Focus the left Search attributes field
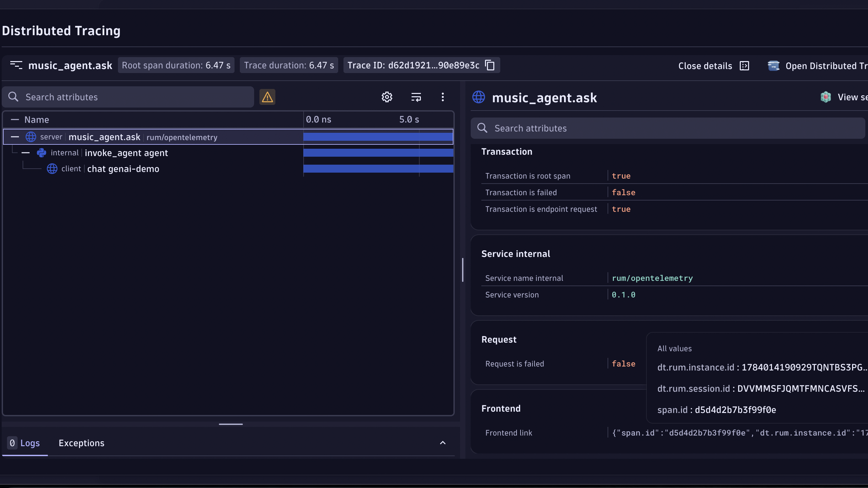The width and height of the screenshot is (868, 488). (x=128, y=97)
